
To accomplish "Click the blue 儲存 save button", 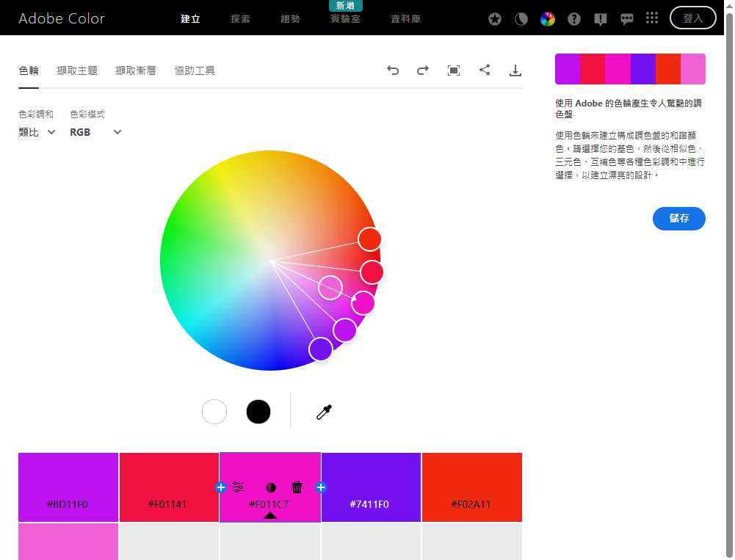I will [x=678, y=218].
